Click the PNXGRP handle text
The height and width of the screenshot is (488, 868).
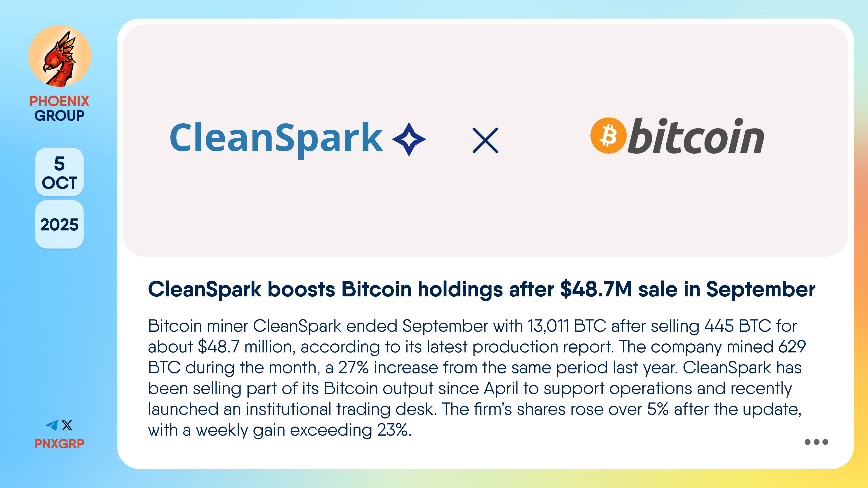click(59, 444)
